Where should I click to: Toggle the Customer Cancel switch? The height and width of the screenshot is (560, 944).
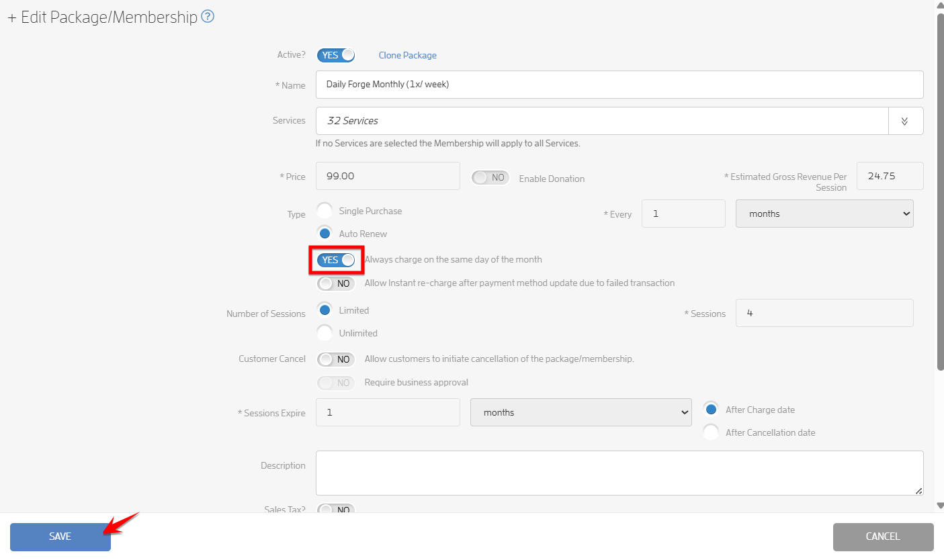pos(336,359)
